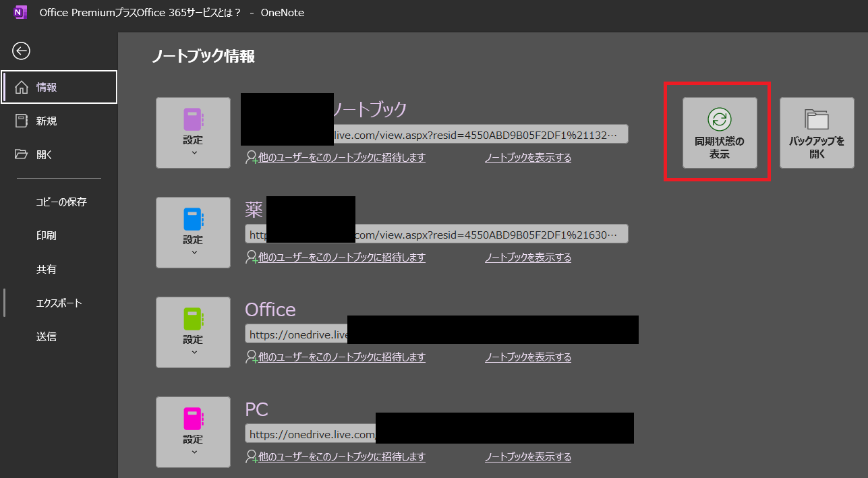Click the OneNote app icon in title bar
This screenshot has height=478, width=868.
click(x=21, y=11)
